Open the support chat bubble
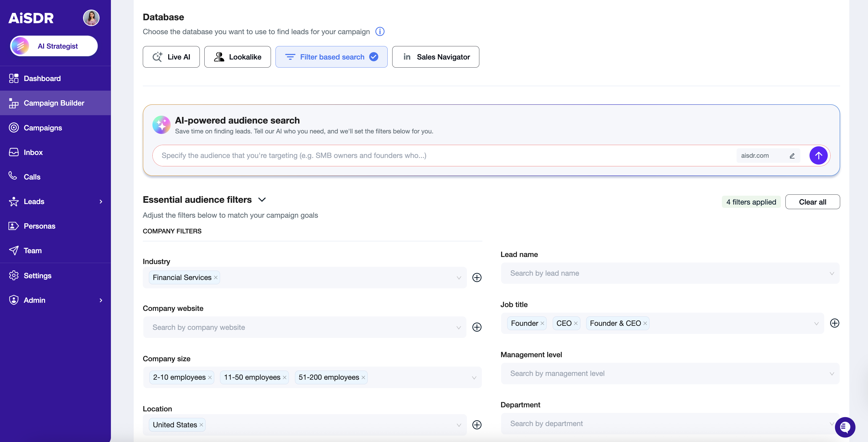Screen dimensions: 868x442 pos(845,427)
